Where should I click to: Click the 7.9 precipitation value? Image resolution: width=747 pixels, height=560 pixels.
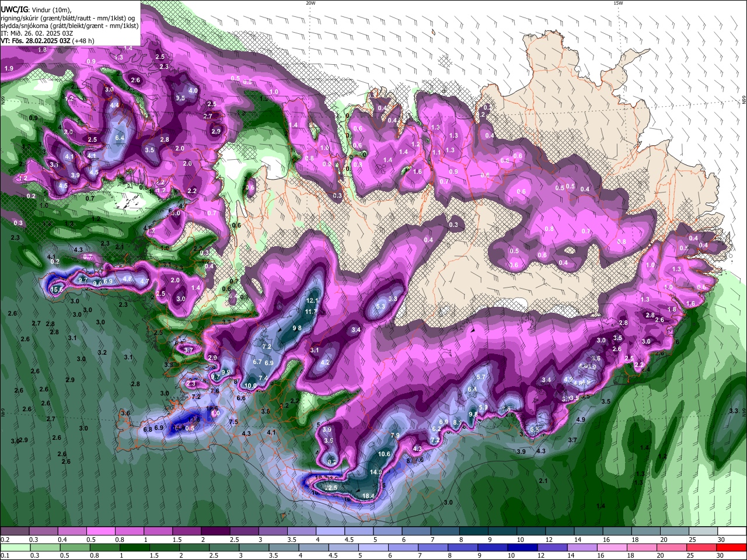pyautogui.click(x=395, y=435)
